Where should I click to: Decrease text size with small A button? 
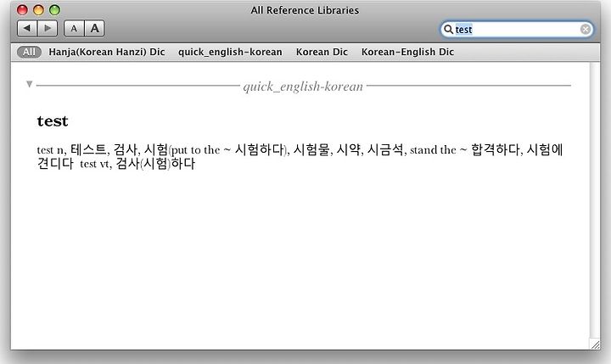74,29
